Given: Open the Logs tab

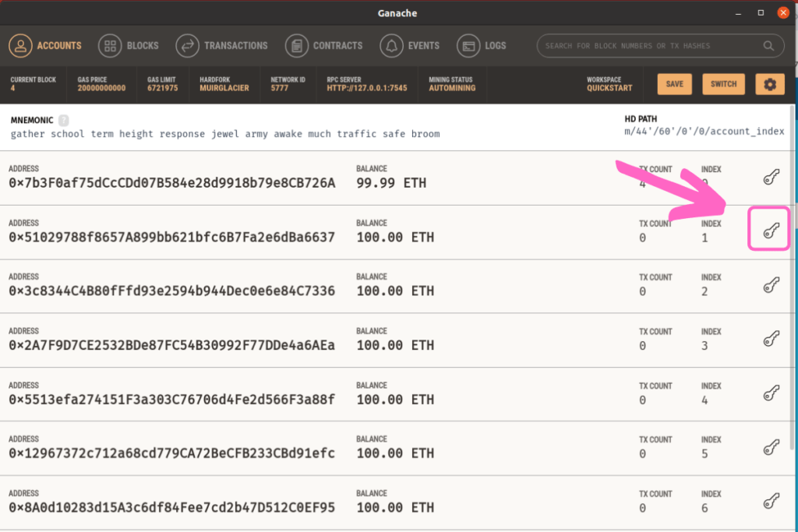Looking at the screenshot, I should (482, 46).
